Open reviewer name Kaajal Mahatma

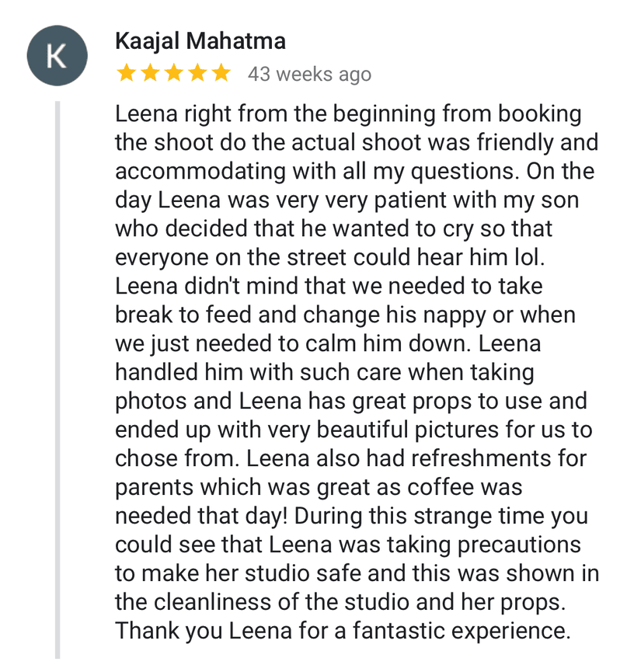click(200, 41)
